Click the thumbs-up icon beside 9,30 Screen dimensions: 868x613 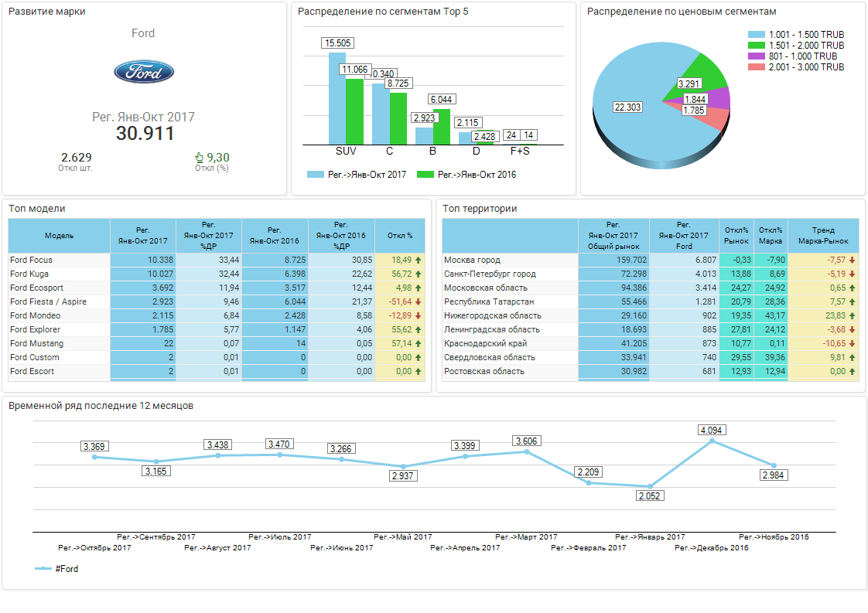199,158
